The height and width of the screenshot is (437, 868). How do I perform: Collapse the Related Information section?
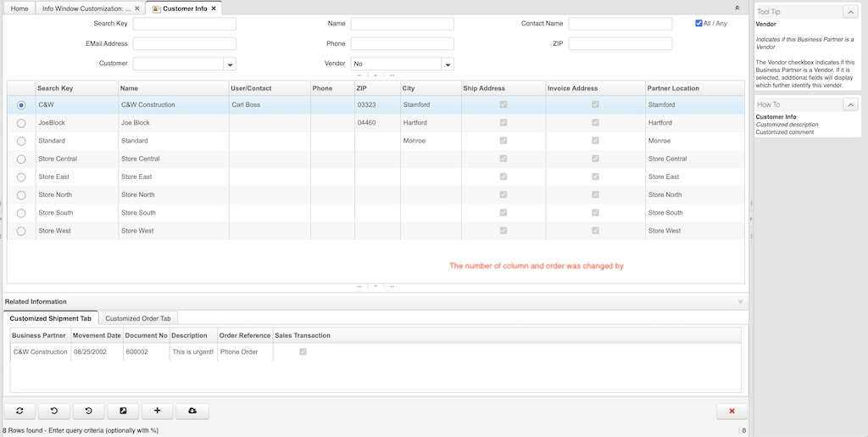point(740,301)
